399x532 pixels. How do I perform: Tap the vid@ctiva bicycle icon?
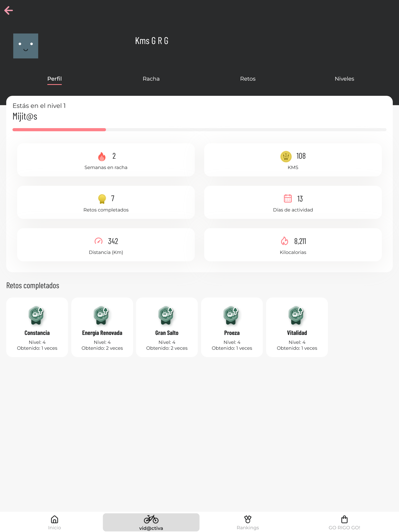coord(151,519)
